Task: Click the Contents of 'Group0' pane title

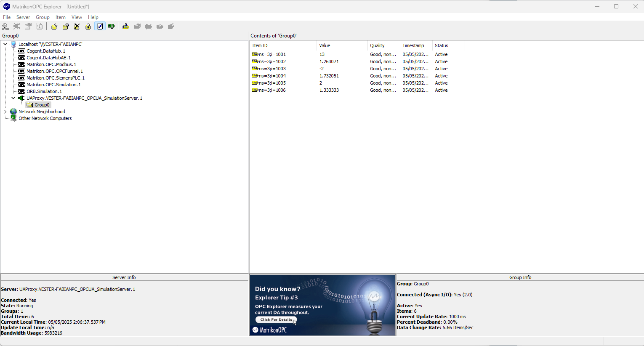Action: pyautogui.click(x=274, y=36)
